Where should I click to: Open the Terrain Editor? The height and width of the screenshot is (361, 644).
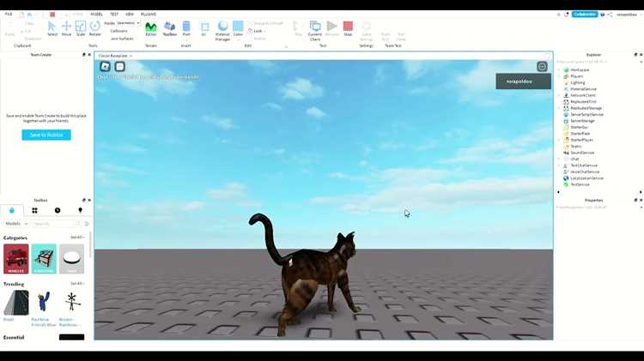pos(151,28)
